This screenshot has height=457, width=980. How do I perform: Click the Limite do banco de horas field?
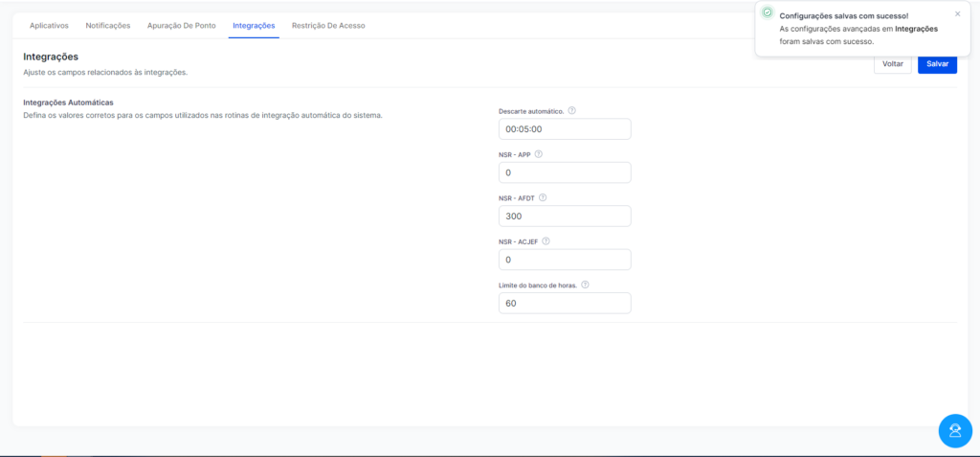565,303
